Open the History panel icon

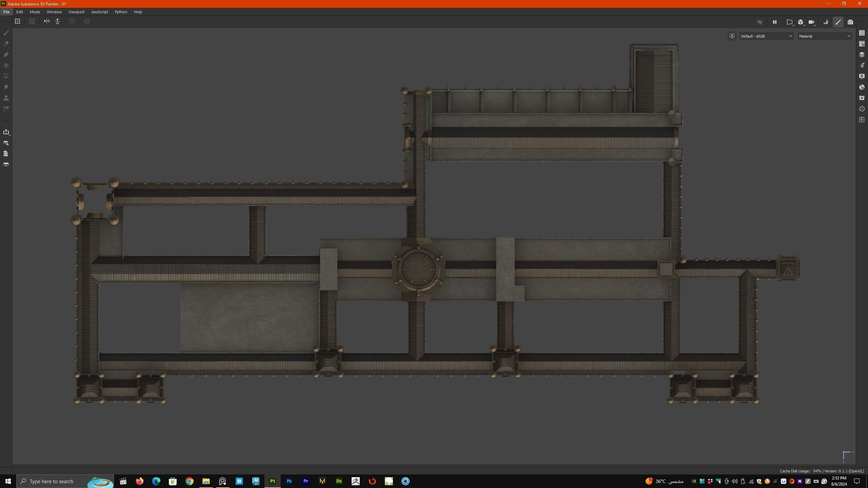(862, 109)
